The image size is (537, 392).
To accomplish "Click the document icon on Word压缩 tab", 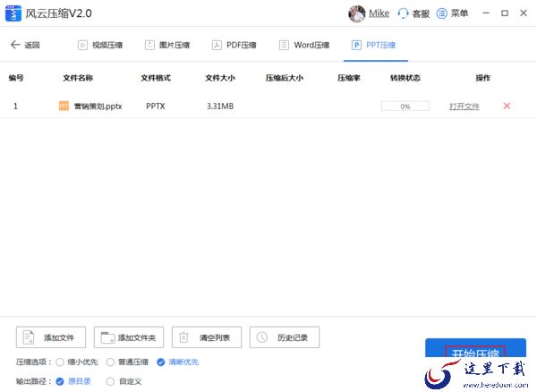I will click(284, 45).
